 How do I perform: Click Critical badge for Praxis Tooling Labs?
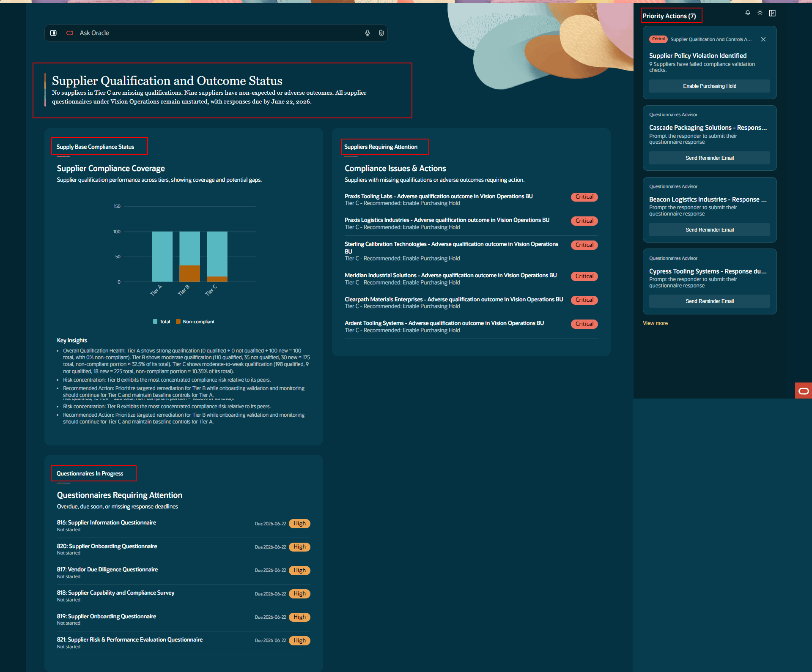pyautogui.click(x=584, y=197)
